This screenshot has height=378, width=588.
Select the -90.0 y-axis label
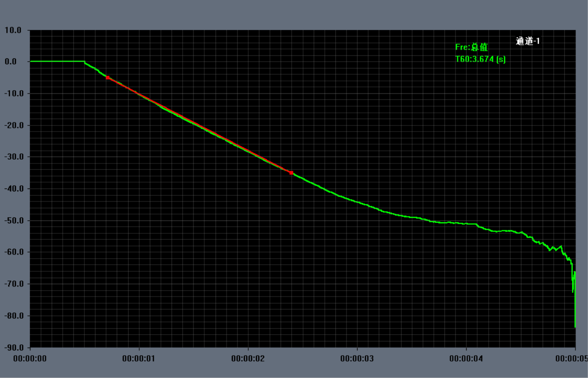tap(13, 348)
